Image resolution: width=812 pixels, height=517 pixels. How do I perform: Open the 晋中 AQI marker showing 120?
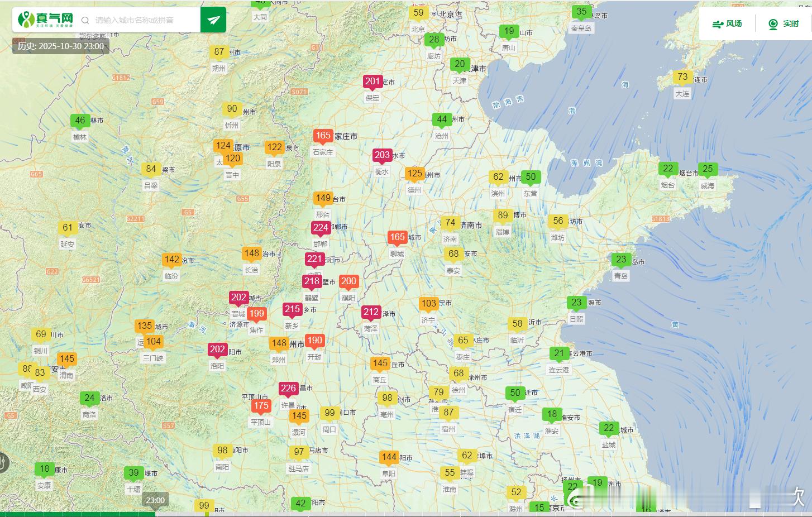[232, 159]
